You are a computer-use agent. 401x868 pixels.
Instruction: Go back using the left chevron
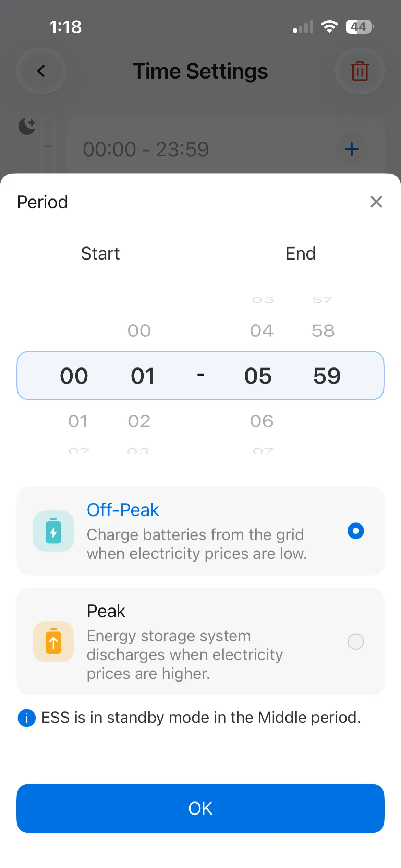point(41,71)
